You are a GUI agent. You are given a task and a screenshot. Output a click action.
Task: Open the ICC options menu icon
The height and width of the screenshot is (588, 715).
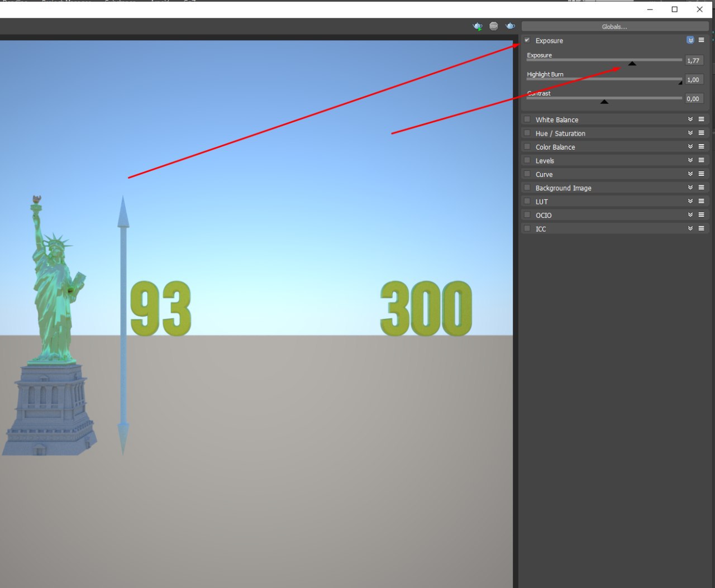(701, 228)
